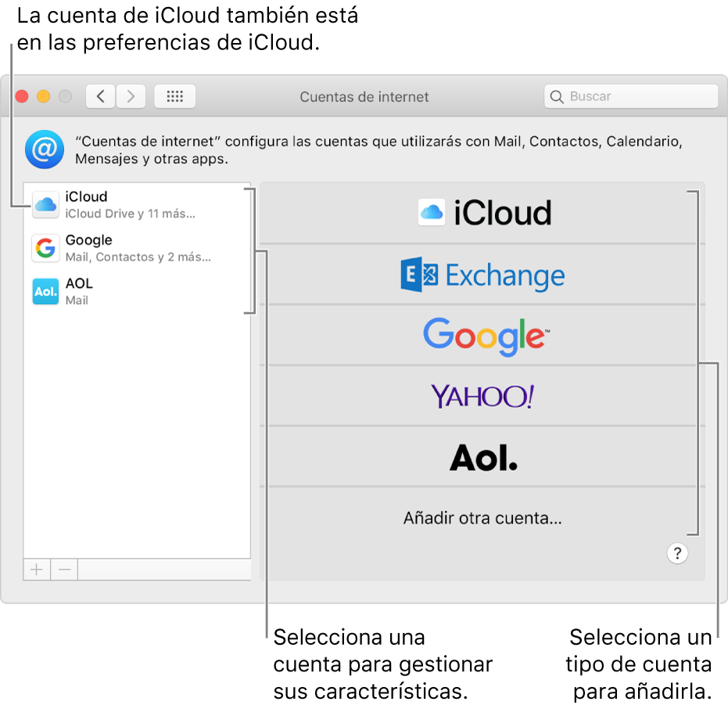This screenshot has width=728, height=705.
Task: Click the blue @ Internet Accounts icon
Action: click(x=45, y=149)
